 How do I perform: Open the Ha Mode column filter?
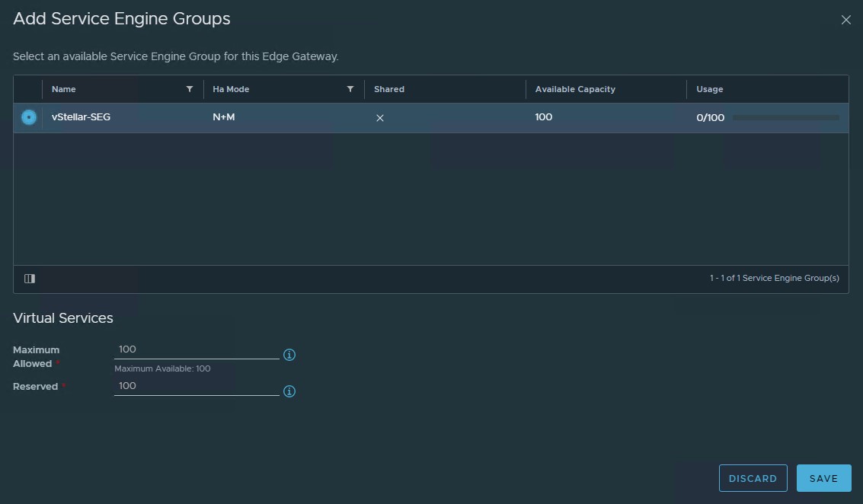350,89
